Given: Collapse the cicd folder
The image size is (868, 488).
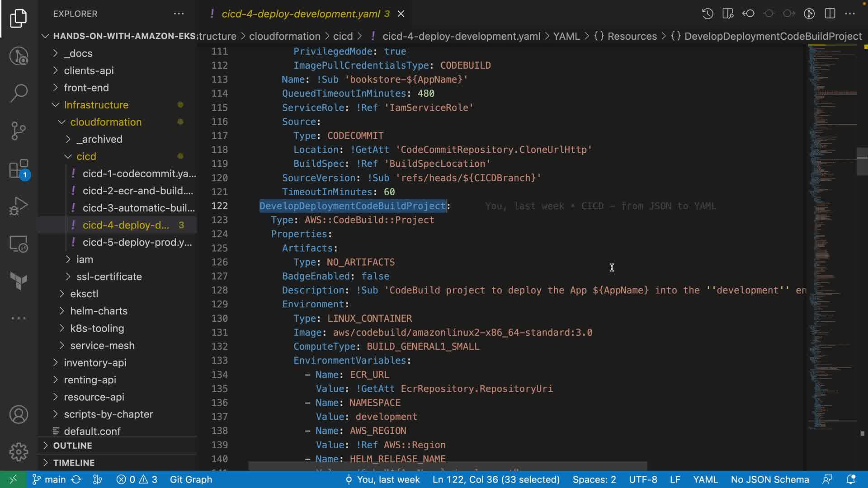Looking at the screenshot, I should (86, 156).
